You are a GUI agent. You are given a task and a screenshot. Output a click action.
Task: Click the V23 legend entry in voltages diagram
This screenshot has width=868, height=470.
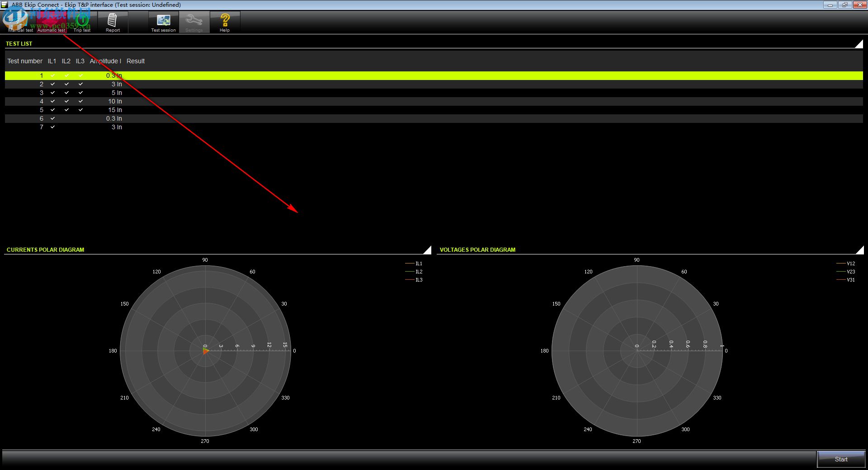tap(846, 272)
